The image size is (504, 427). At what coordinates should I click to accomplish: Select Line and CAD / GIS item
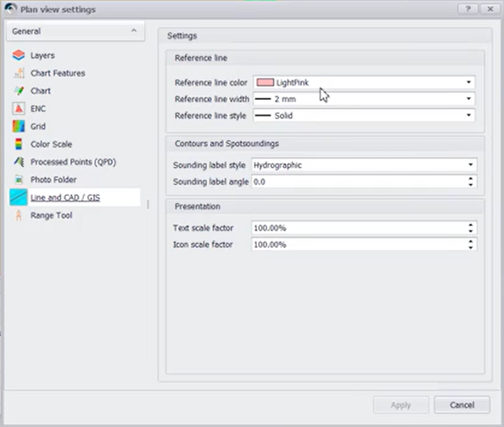point(65,198)
